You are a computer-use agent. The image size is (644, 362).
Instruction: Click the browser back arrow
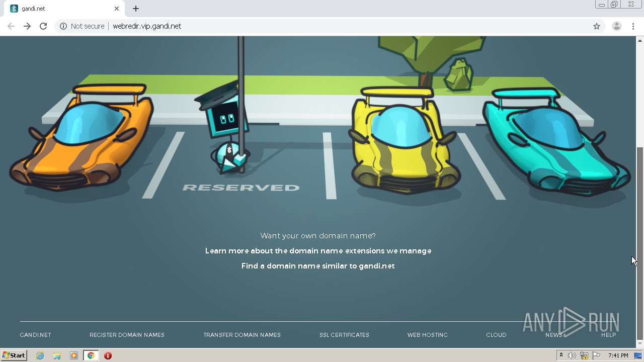coord(11,26)
